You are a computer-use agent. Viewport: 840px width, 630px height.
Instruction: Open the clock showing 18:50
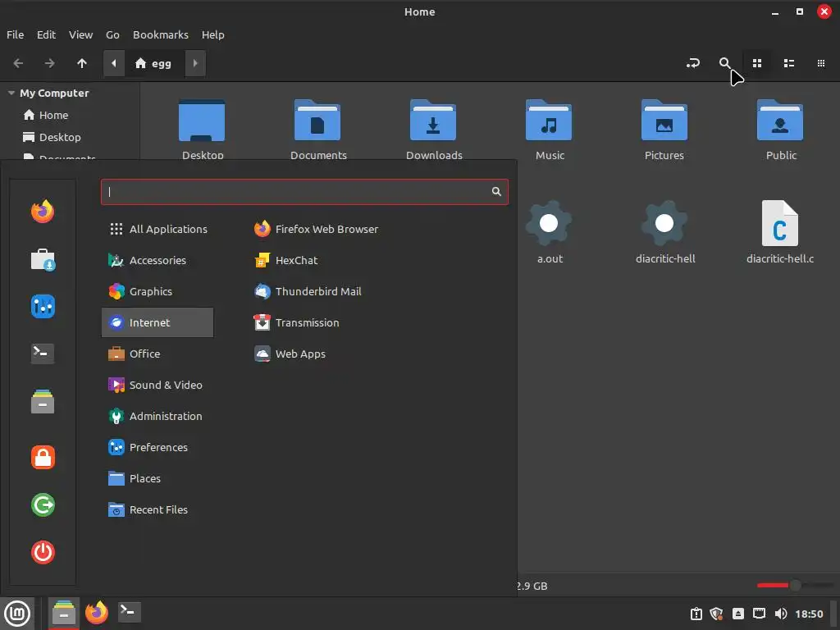(x=809, y=614)
